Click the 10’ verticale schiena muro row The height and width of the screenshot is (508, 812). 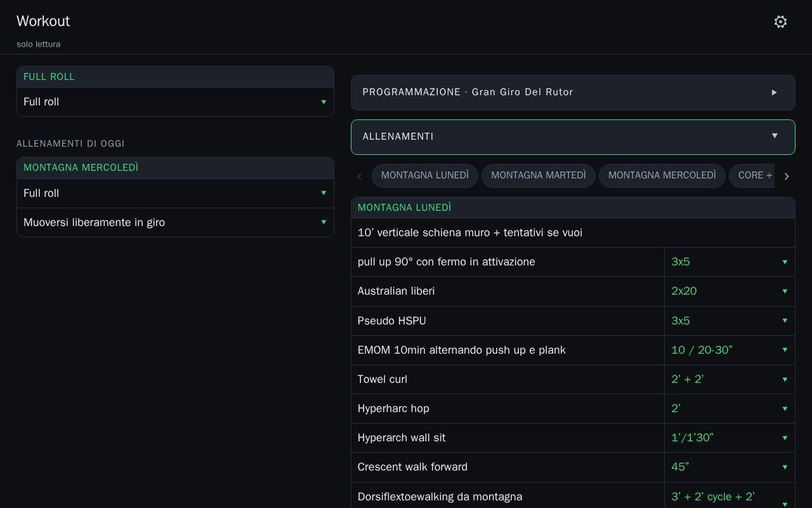(573, 233)
